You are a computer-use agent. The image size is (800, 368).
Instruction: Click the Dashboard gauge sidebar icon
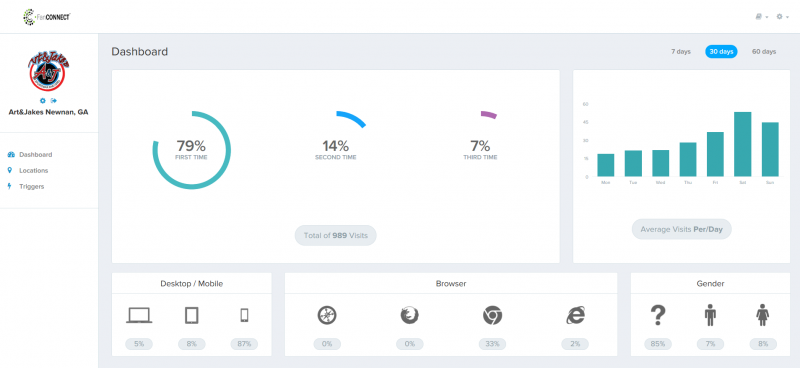[x=10, y=155]
